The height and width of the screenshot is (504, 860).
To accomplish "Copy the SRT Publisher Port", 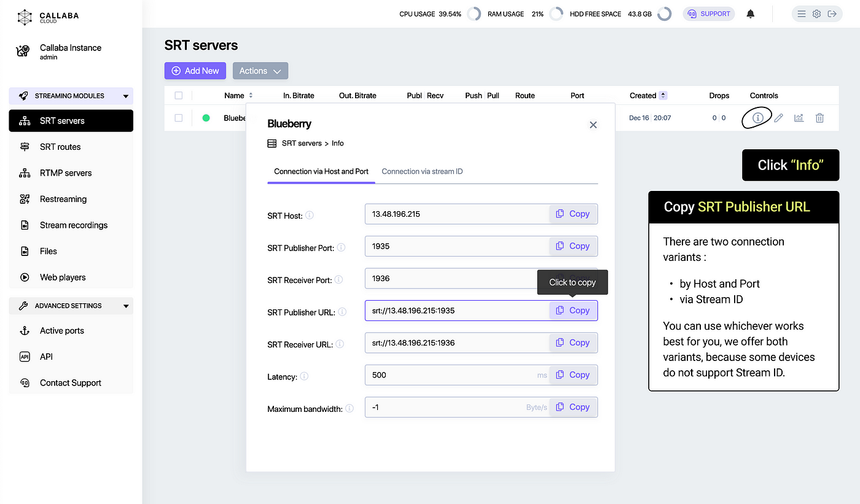I will coord(573,246).
